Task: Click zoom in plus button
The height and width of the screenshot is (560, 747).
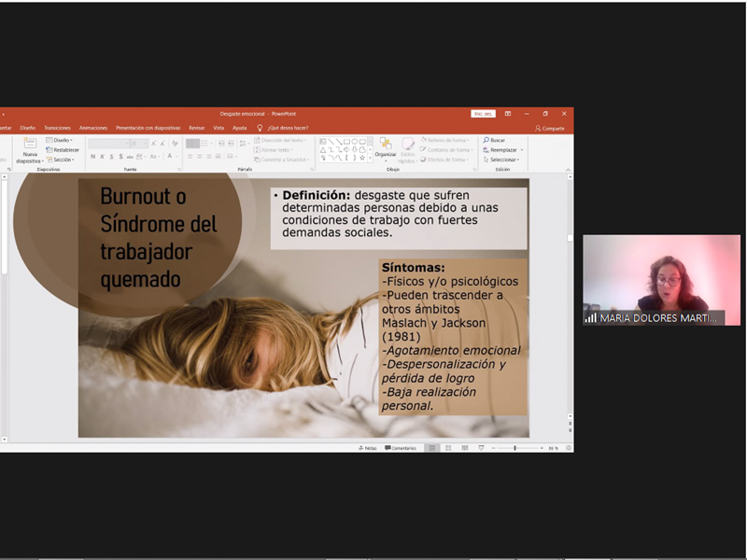Action: click(x=542, y=448)
